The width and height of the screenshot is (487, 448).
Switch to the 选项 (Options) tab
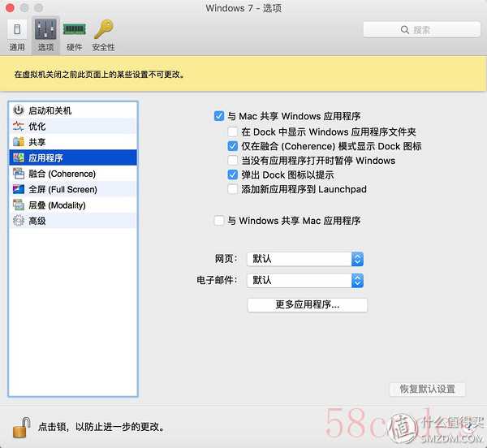point(45,35)
